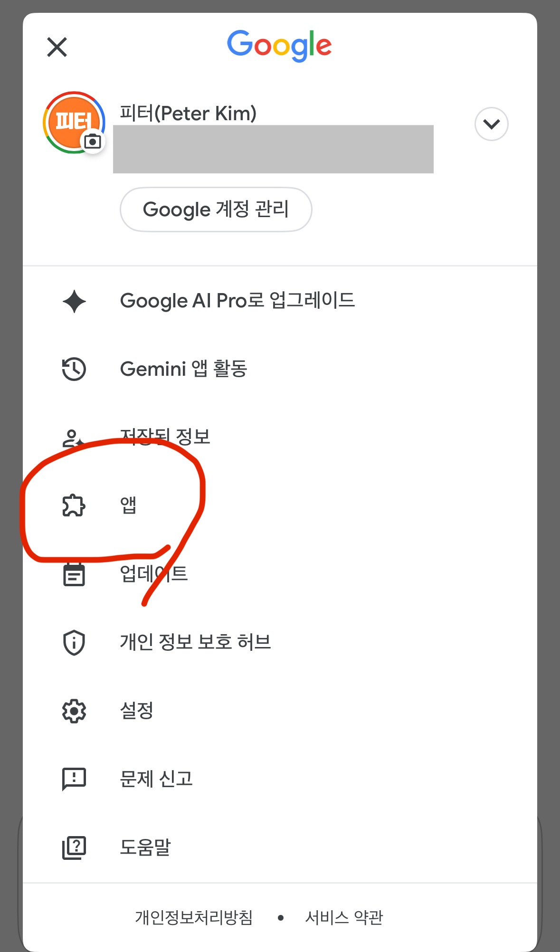Screen dimensions: 560x952
Task: Open the 개인정보처리방침 link
Action: pos(194,917)
